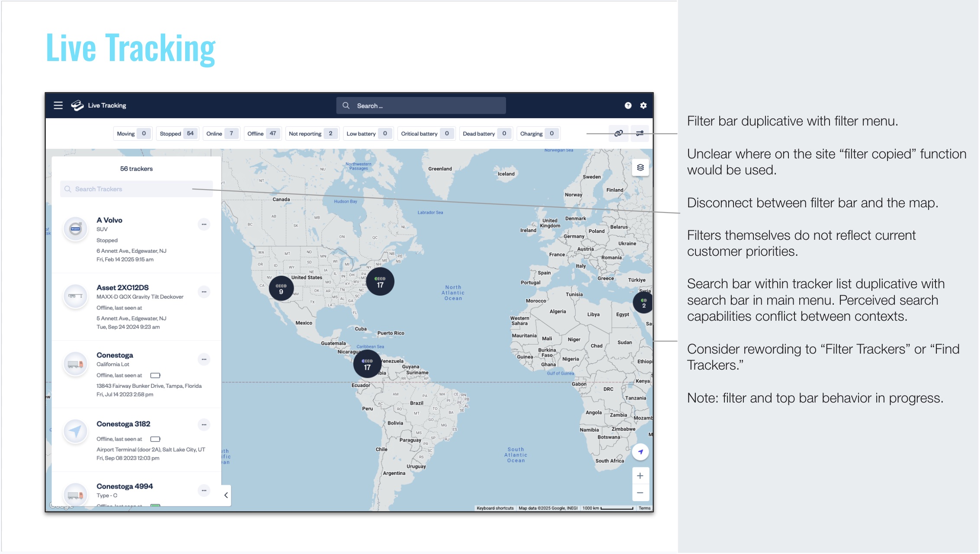Click the Conestoga truck avatar
The width and height of the screenshot is (980, 554).
pos(76,364)
